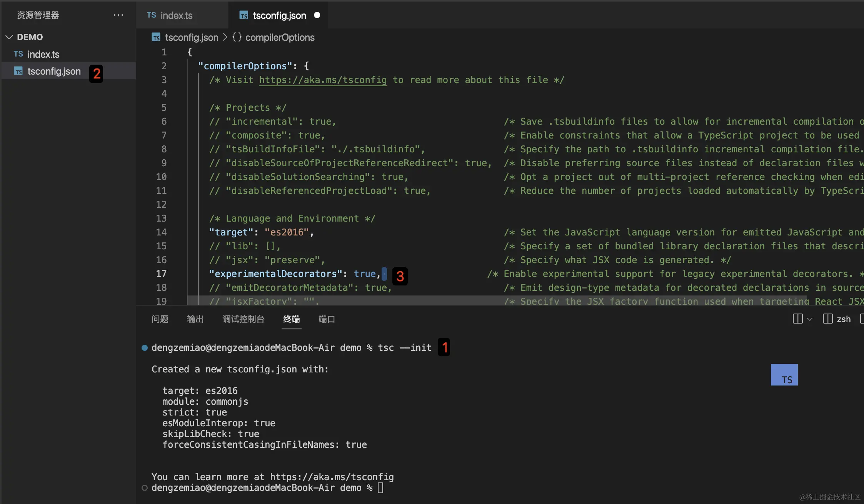Viewport: 864px width, 504px height.
Task: Open the 输出 panel tab
Action: click(x=195, y=319)
